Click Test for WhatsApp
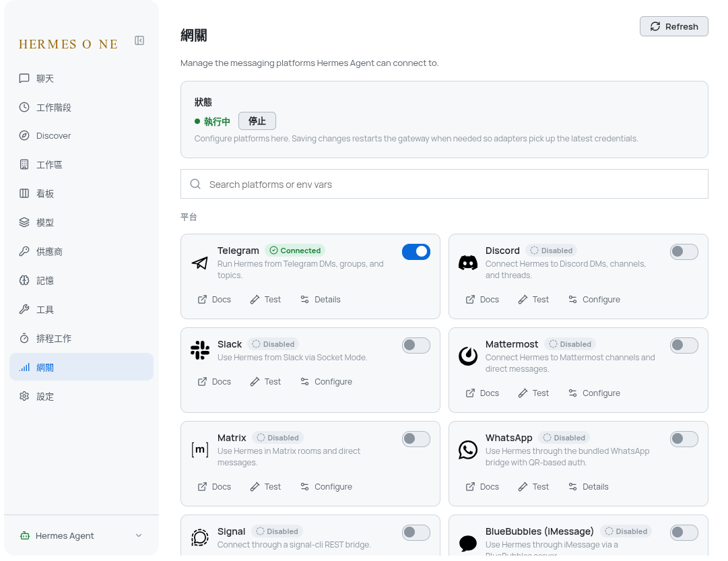728x561 pixels. tap(533, 487)
